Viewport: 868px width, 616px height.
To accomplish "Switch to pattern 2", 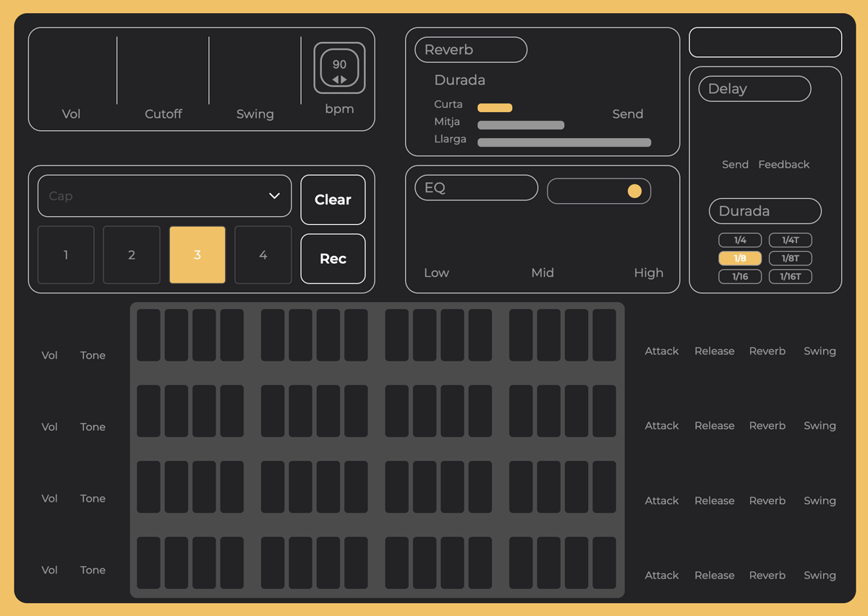I will point(132,255).
